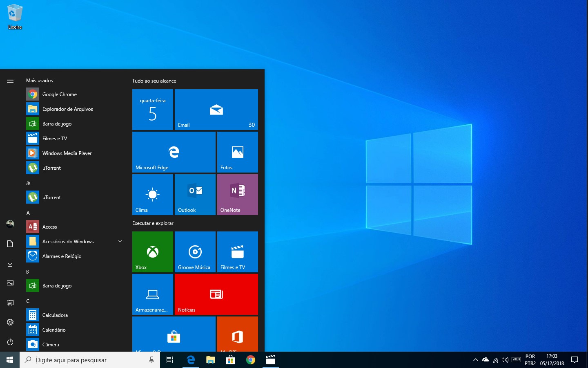Open the red Notícias tile

click(216, 294)
